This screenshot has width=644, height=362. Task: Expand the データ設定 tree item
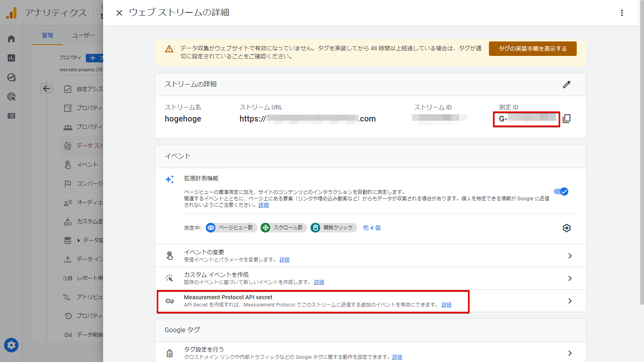click(79, 240)
